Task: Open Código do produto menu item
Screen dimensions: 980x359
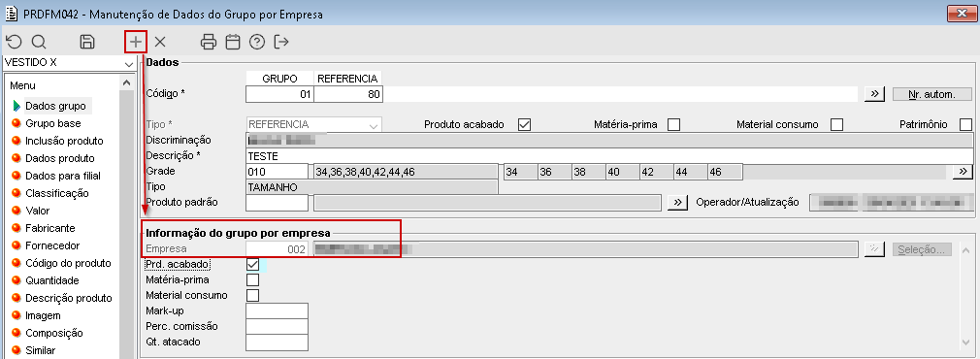Action: tap(68, 263)
